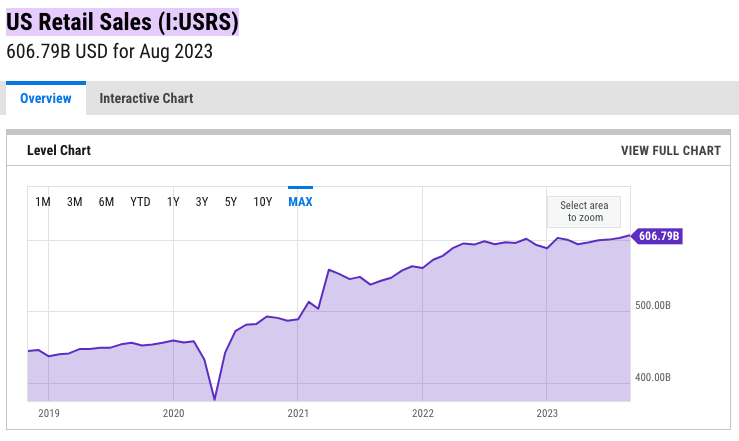Click the 2019 x-axis label
Image resolution: width=739 pixels, height=441 pixels.
tap(49, 412)
